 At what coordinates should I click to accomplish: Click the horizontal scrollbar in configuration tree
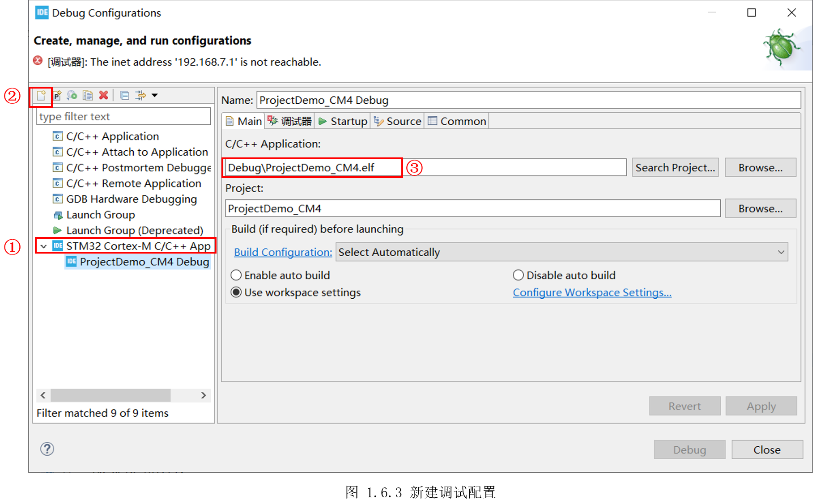[x=111, y=395]
